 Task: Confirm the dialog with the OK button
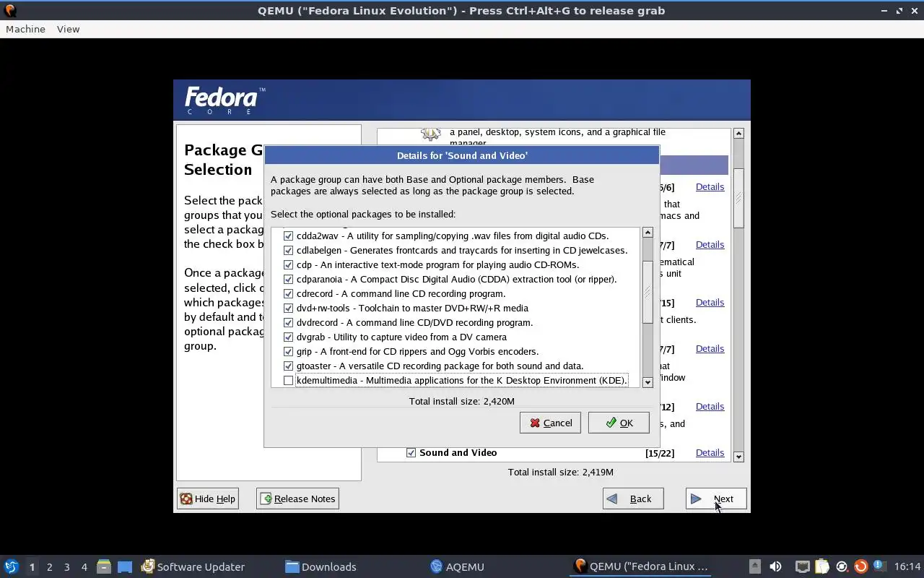point(619,423)
